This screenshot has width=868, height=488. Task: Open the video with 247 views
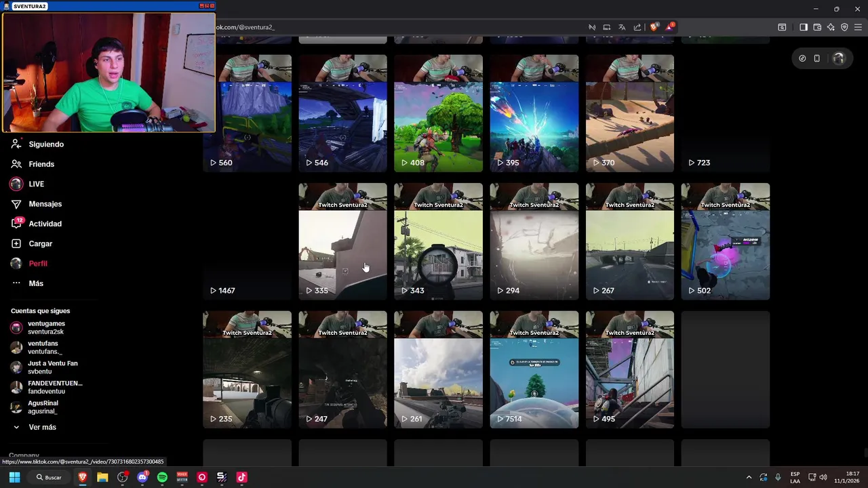pos(342,369)
